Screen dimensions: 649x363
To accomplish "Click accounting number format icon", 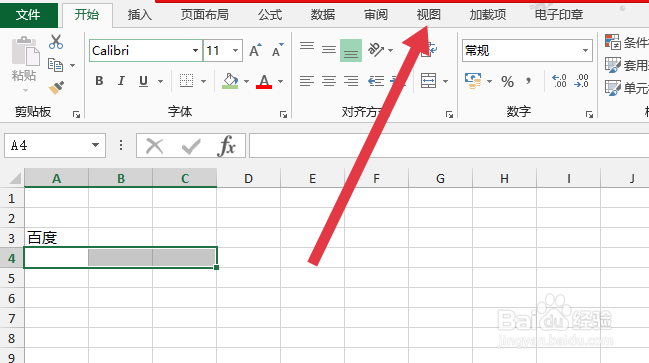I will 473,81.
